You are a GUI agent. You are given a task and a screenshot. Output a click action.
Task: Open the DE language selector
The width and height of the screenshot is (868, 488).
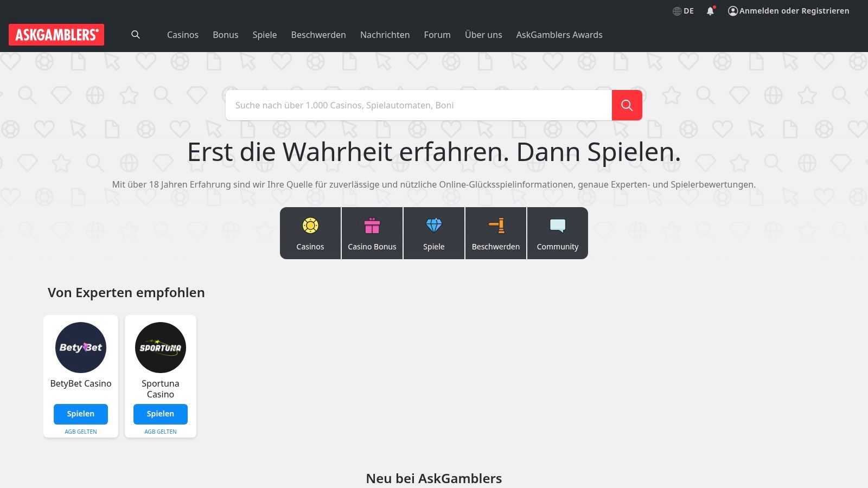682,10
